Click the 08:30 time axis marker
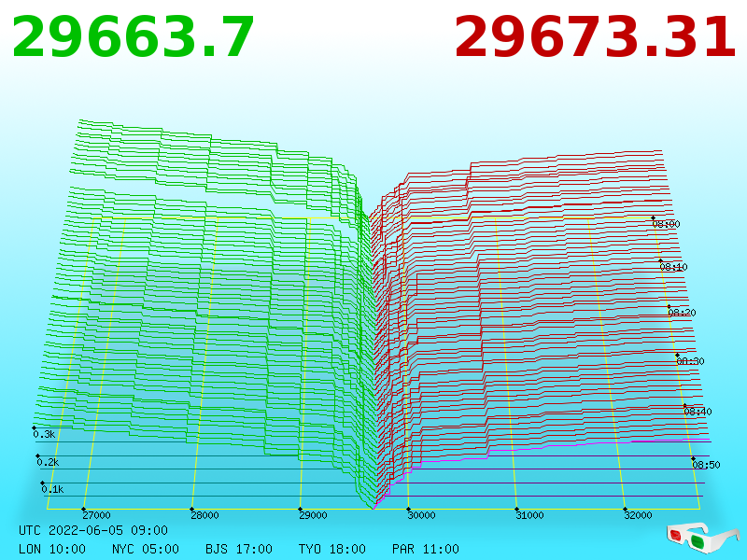Viewport: 747px width, 560px height. tap(690, 361)
